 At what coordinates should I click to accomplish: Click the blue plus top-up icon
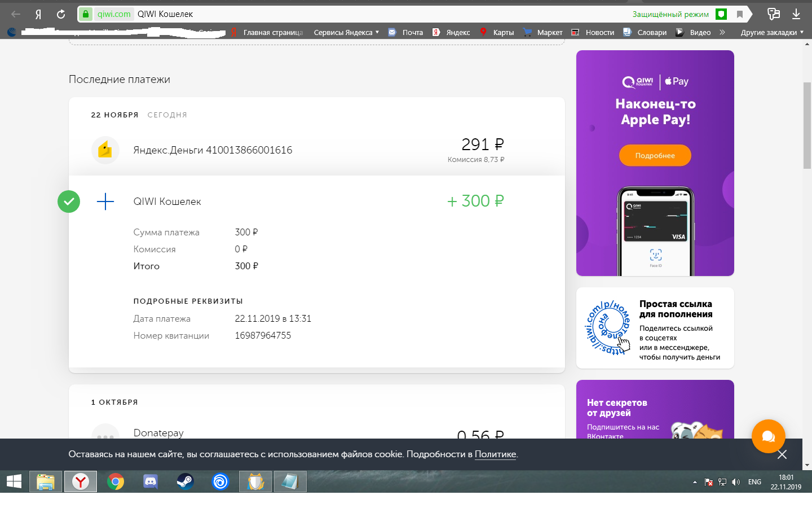click(105, 202)
